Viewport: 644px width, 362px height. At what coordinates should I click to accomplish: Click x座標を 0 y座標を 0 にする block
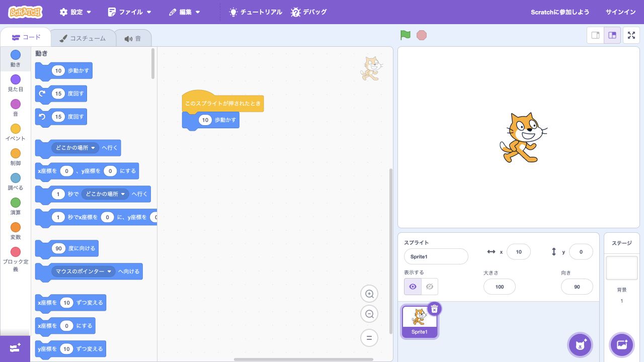point(87,171)
